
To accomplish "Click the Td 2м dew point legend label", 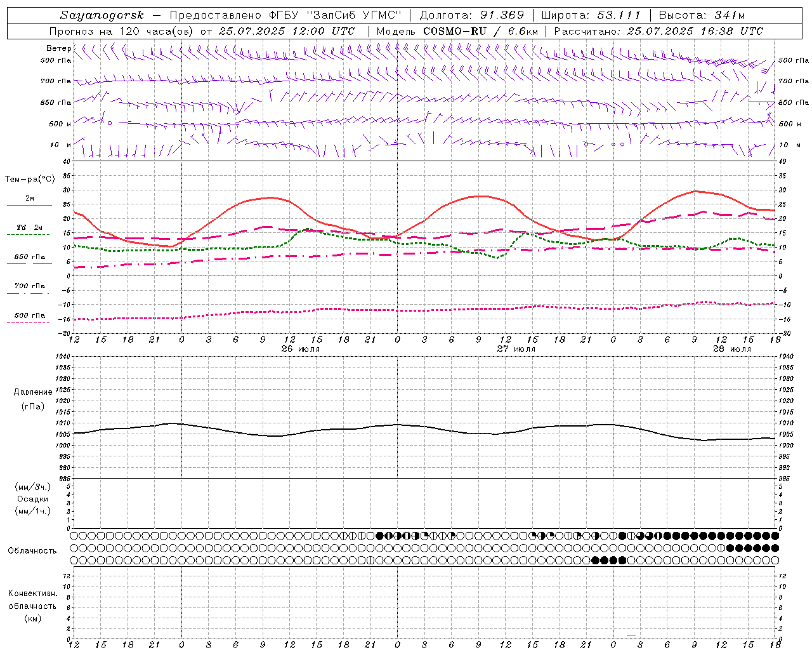I will pyautogui.click(x=30, y=227).
